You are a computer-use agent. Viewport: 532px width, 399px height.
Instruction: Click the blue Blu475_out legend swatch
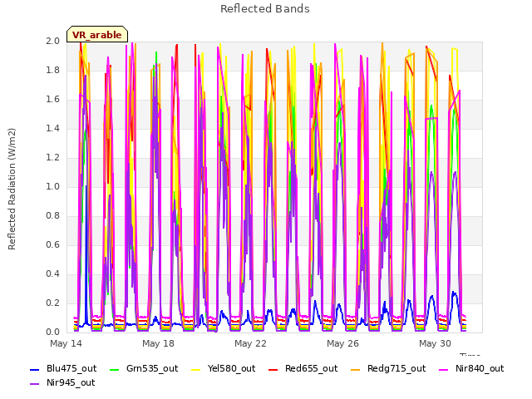(x=35, y=369)
